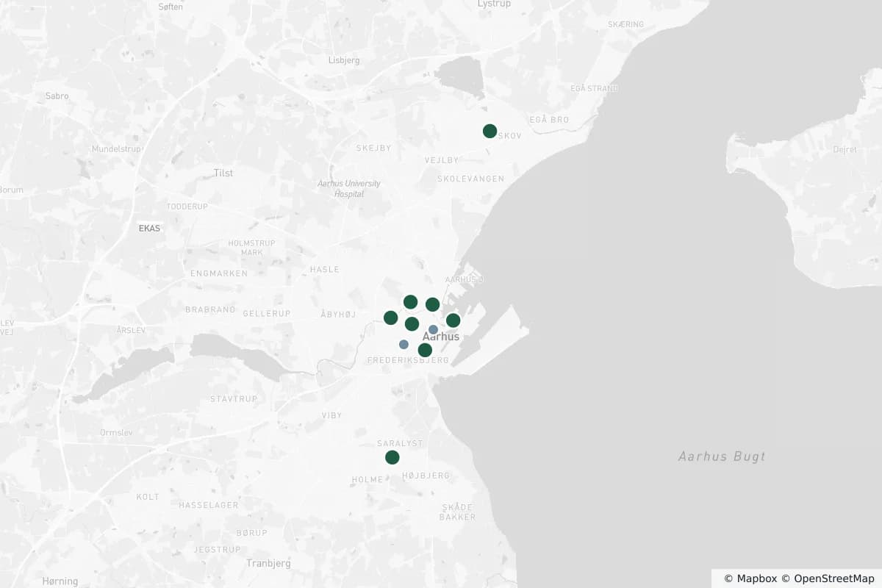Viewport: 882px width, 588px height.
Task: Click the Lisbjerg town label
Action: [x=344, y=60]
